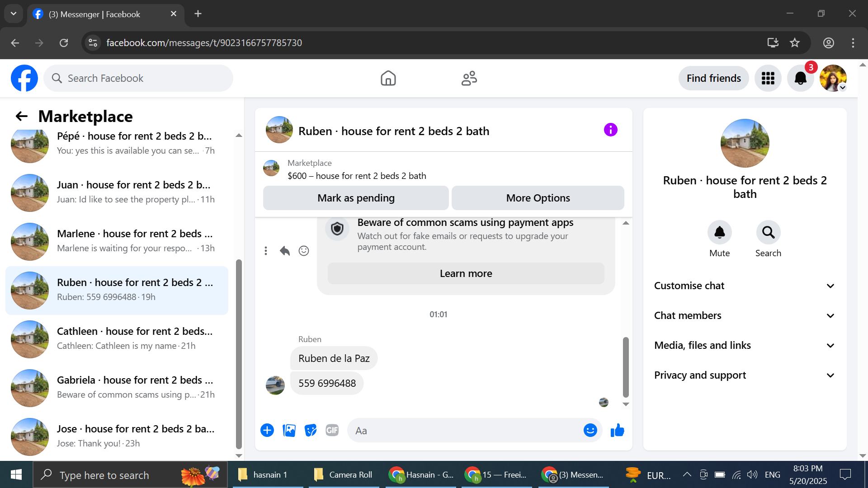
Task: React to the message with the smiley icon
Action: coord(304,251)
